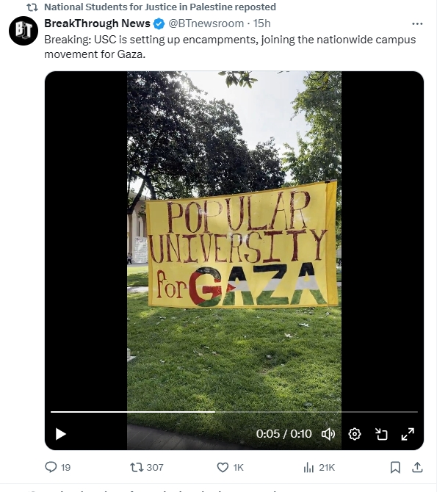Image resolution: width=448 pixels, height=492 pixels.
Task: Reply to the BreakThrough News post
Action: click(x=51, y=467)
